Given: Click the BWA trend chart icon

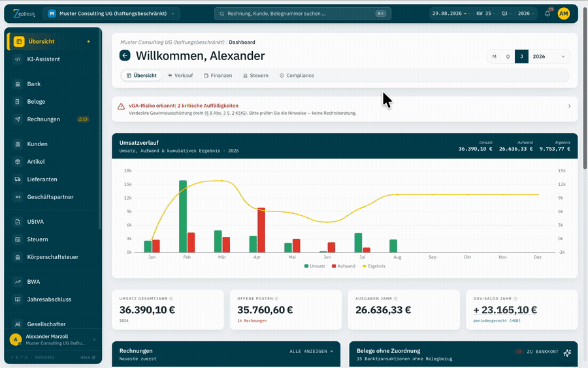Looking at the screenshot, I should (x=18, y=281).
